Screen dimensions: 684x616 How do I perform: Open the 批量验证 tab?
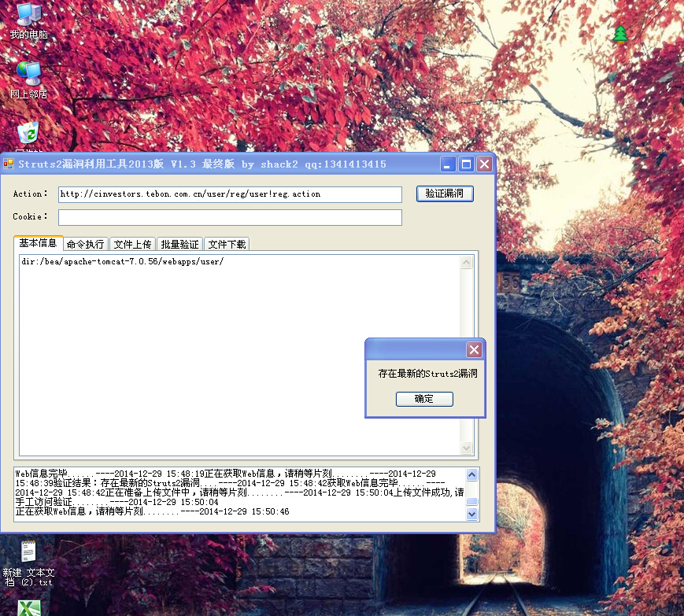pos(179,244)
